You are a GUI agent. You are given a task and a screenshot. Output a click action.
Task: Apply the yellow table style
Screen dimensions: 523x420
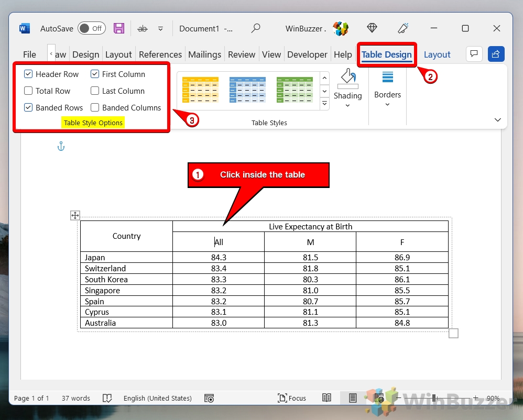pyautogui.click(x=201, y=90)
